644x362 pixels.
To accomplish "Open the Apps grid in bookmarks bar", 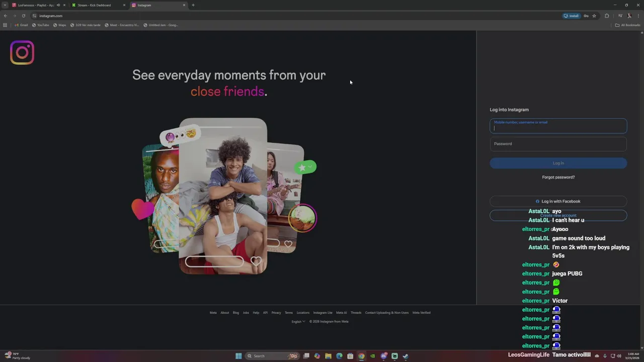I will (x=5, y=25).
